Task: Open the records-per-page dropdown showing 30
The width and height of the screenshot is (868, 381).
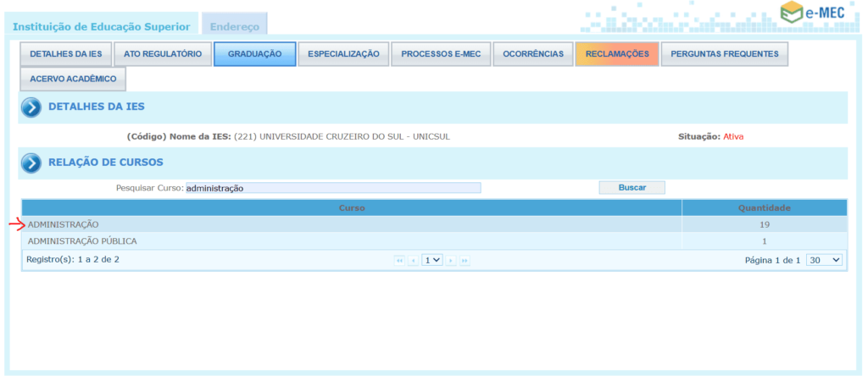Action: [824, 260]
